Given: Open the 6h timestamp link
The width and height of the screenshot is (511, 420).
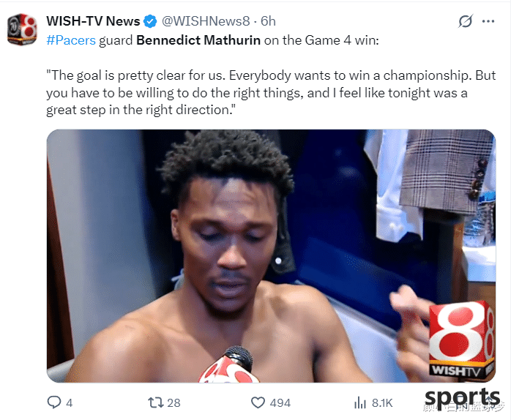Looking at the screenshot, I should (268, 21).
